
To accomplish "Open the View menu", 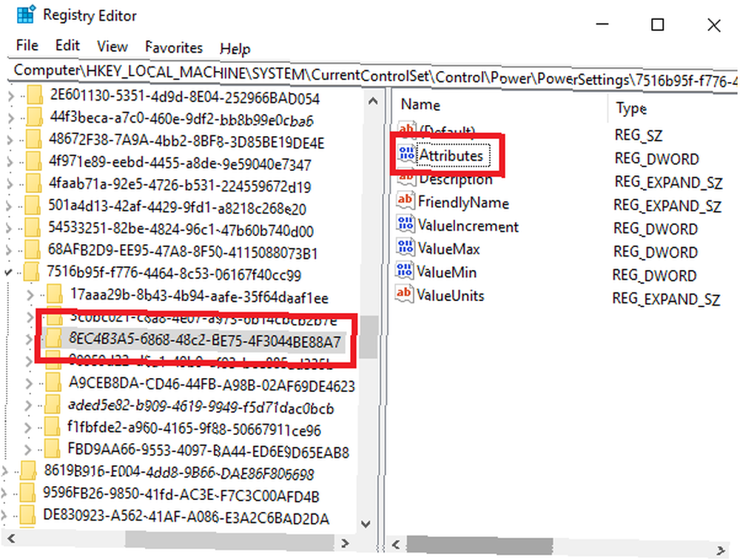I will pos(112,46).
